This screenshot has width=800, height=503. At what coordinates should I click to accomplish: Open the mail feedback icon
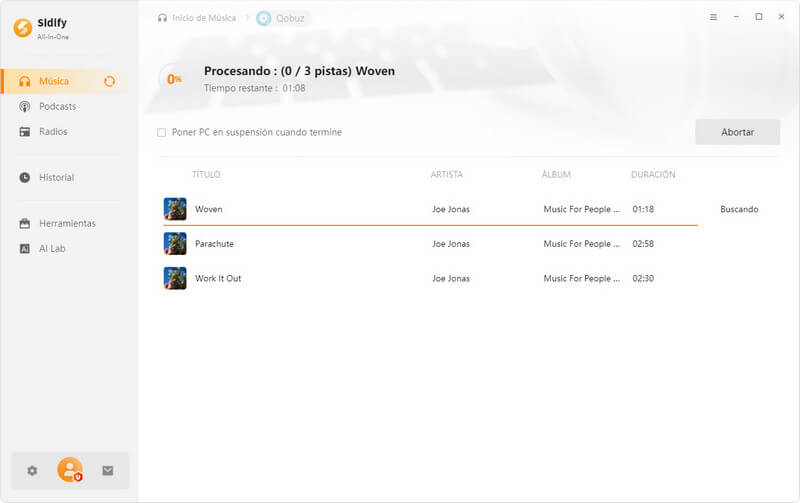click(x=108, y=470)
